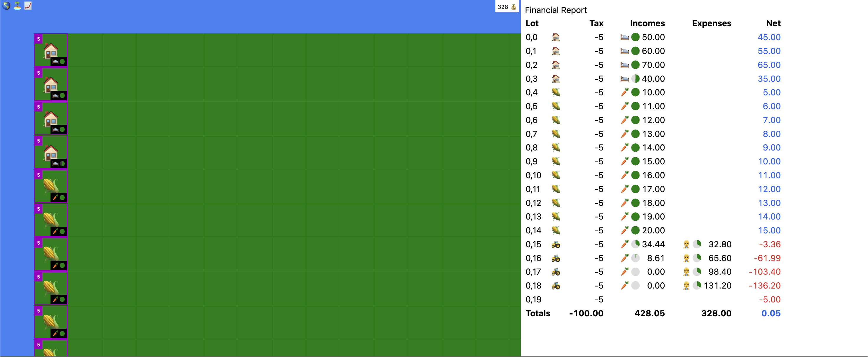Click the money bag balance icon
The height and width of the screenshot is (357, 868).
pos(513,7)
